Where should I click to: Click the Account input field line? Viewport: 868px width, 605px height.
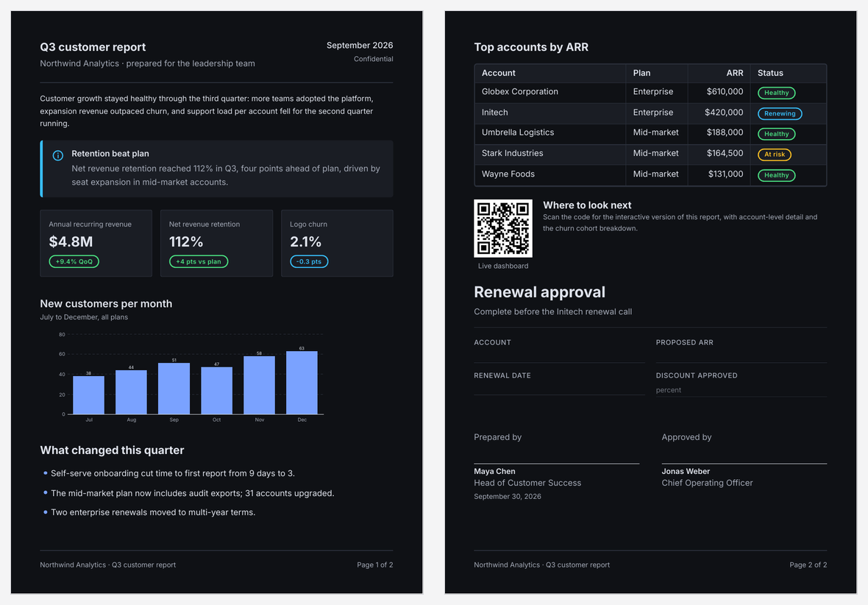point(559,355)
